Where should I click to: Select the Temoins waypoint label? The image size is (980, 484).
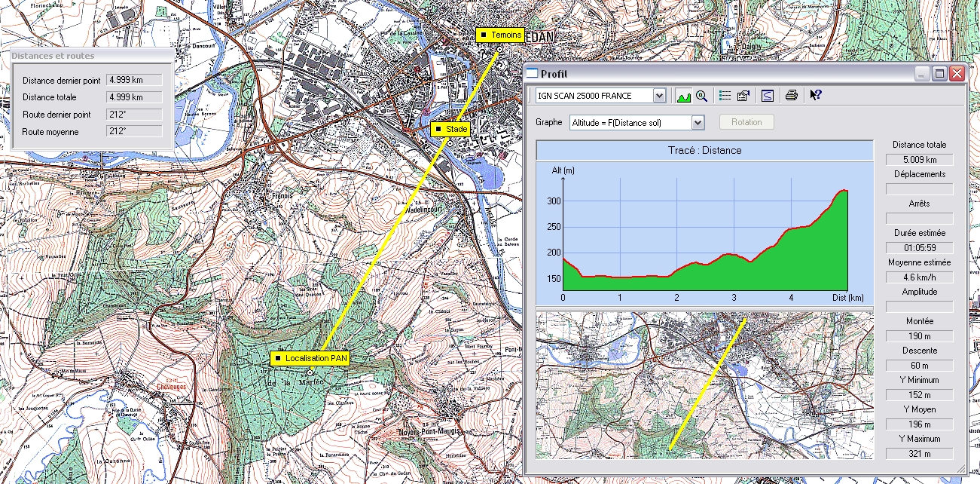[500, 35]
